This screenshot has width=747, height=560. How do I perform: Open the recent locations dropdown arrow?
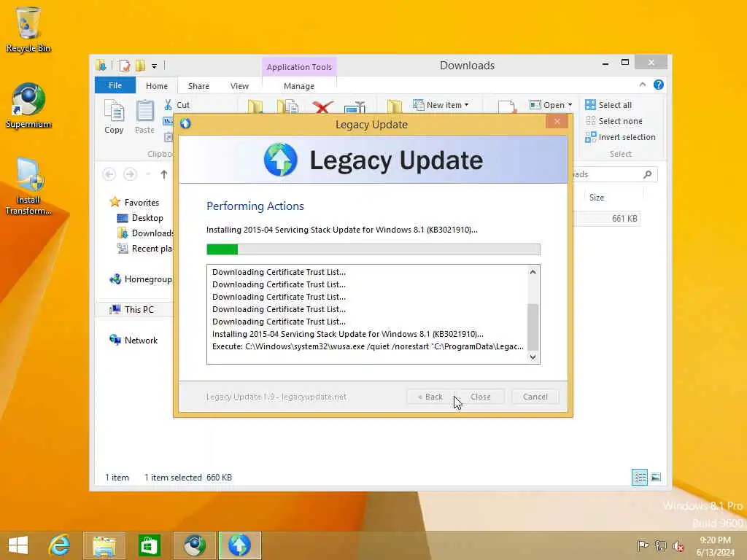(148, 174)
